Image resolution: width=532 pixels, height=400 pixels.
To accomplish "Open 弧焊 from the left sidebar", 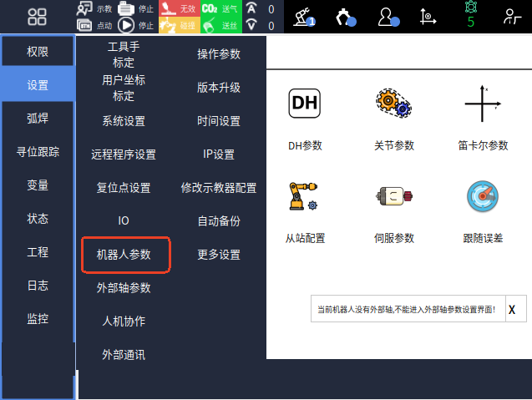I will tap(38, 119).
